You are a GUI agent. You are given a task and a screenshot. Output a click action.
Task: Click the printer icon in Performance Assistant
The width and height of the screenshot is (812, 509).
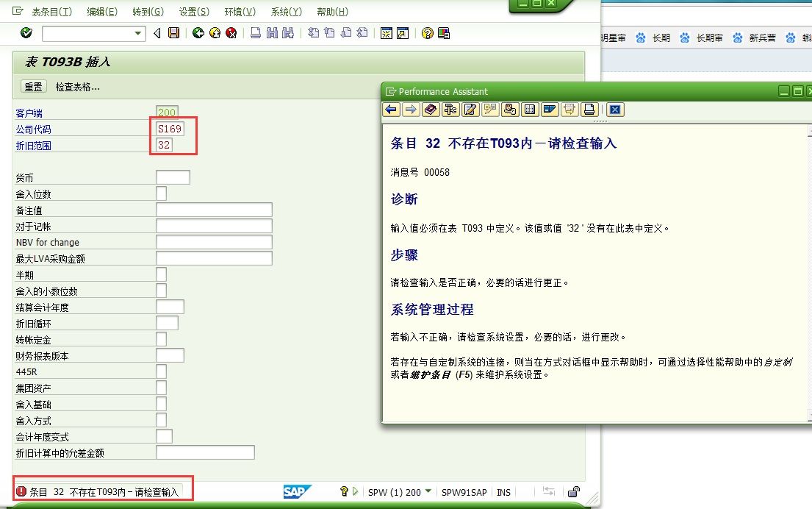(x=589, y=110)
